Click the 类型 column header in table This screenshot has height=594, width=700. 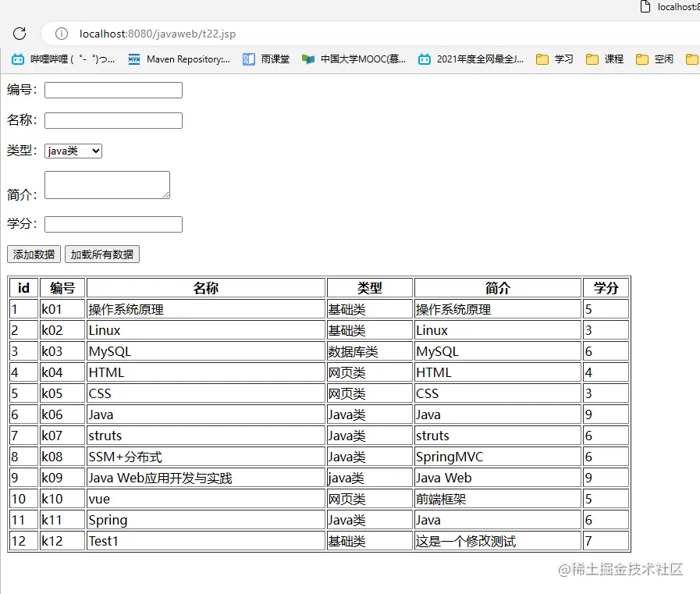pyautogui.click(x=370, y=288)
